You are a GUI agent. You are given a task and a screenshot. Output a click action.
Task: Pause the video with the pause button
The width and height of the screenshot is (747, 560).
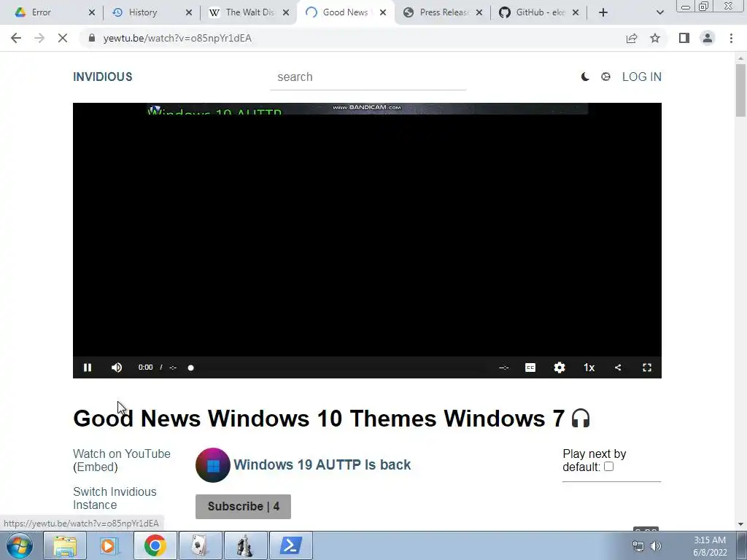pos(88,367)
